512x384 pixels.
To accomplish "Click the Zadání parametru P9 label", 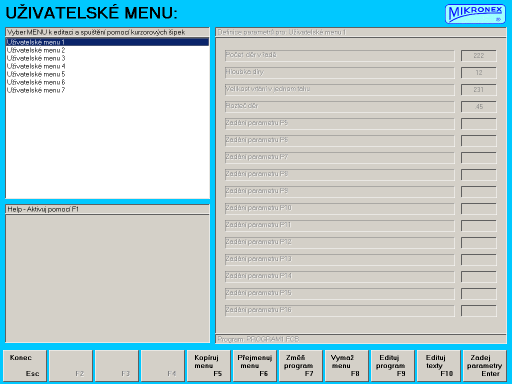I will point(340,192).
